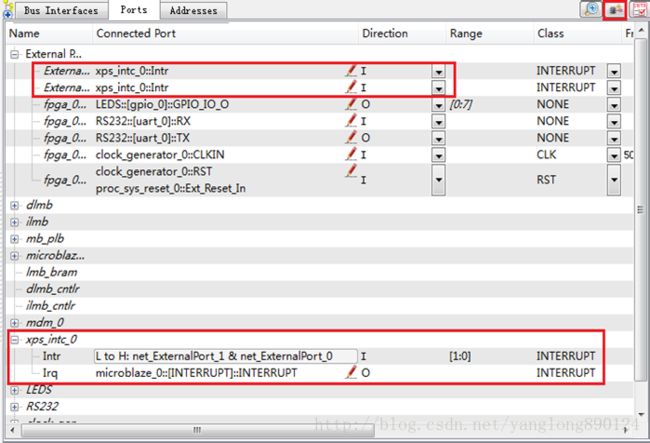Expand the mdm_0 tree node

15,323
